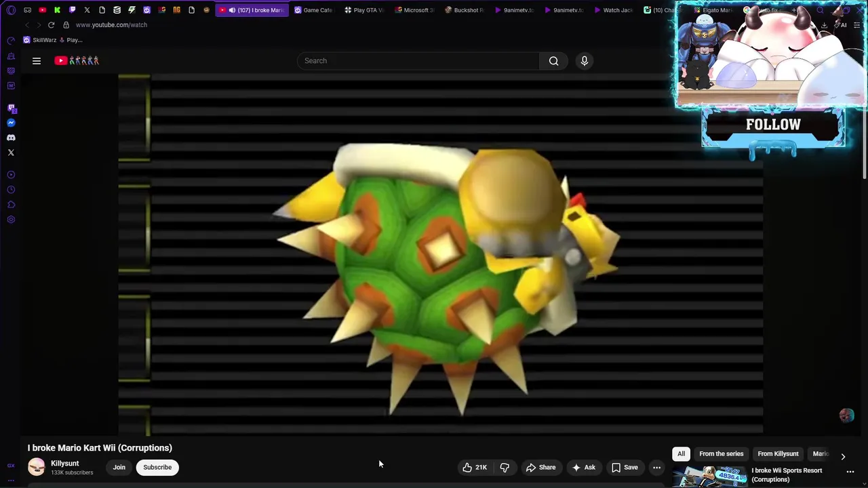Subscribe to Killysunt
The image size is (868, 488).
click(157, 467)
